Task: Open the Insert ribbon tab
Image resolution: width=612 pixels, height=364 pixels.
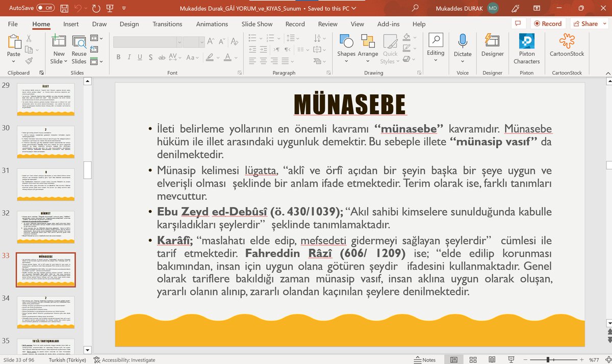Action: tap(71, 24)
